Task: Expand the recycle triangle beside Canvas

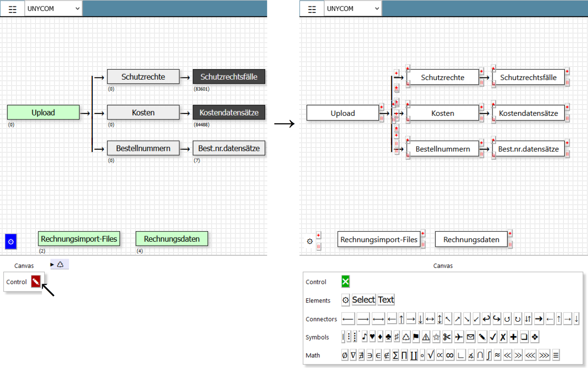Action: pyautogui.click(x=59, y=265)
